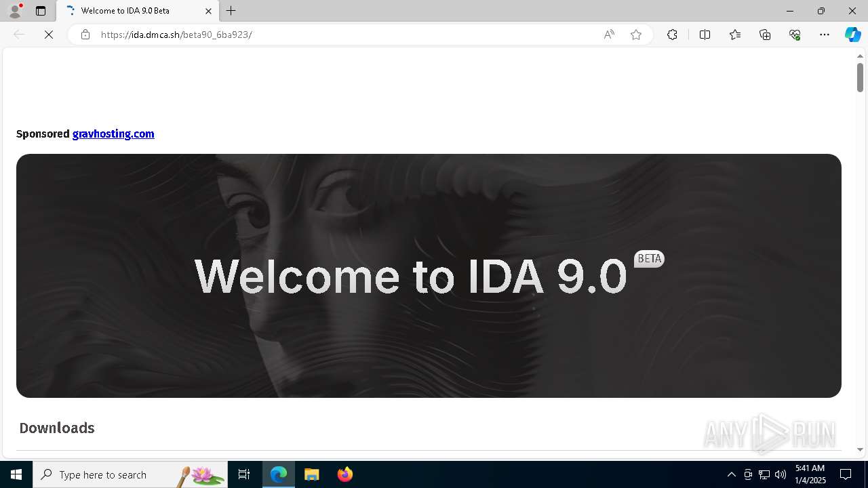Screen dimensions: 868x488
Task: Click the page scrollbar down arrow
Action: coord(860,449)
